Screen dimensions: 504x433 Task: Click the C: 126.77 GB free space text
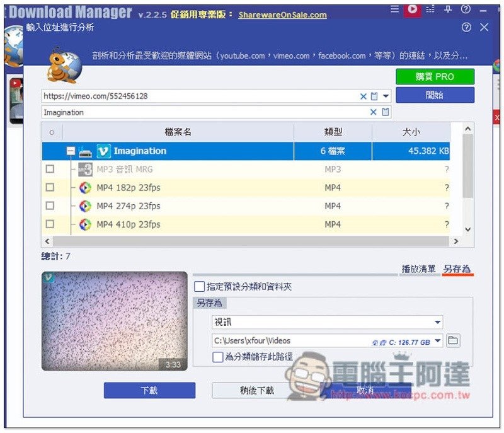pos(401,342)
